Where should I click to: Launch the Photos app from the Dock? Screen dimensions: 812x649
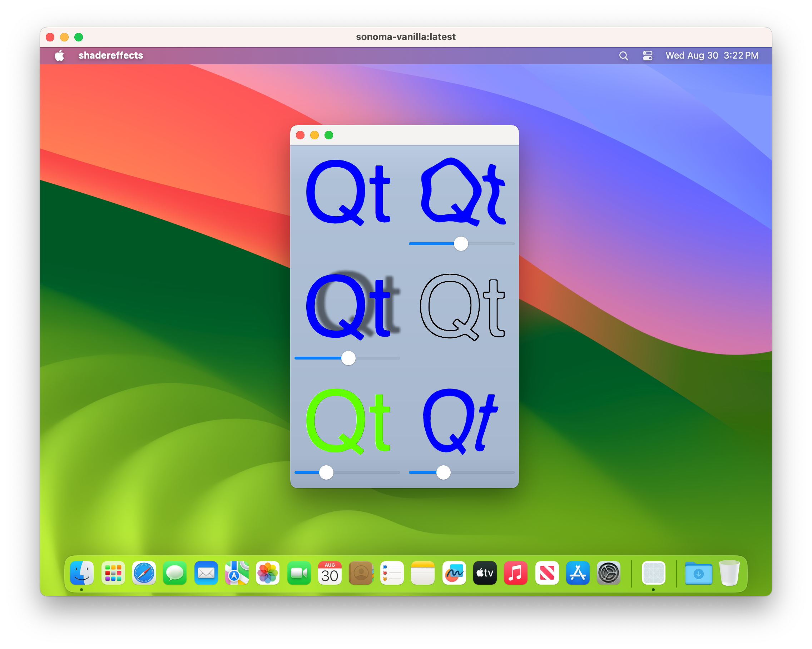point(268,573)
